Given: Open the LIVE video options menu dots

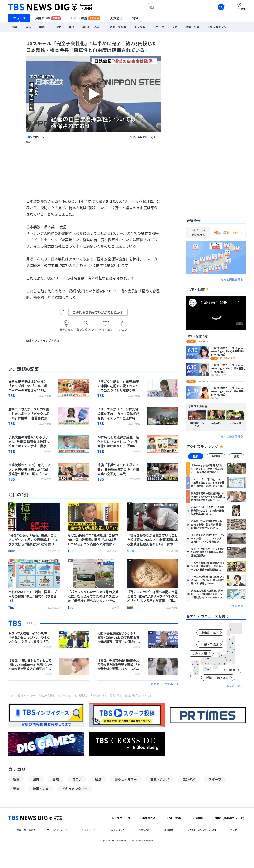Looking at the screenshot, I should click(238, 303).
